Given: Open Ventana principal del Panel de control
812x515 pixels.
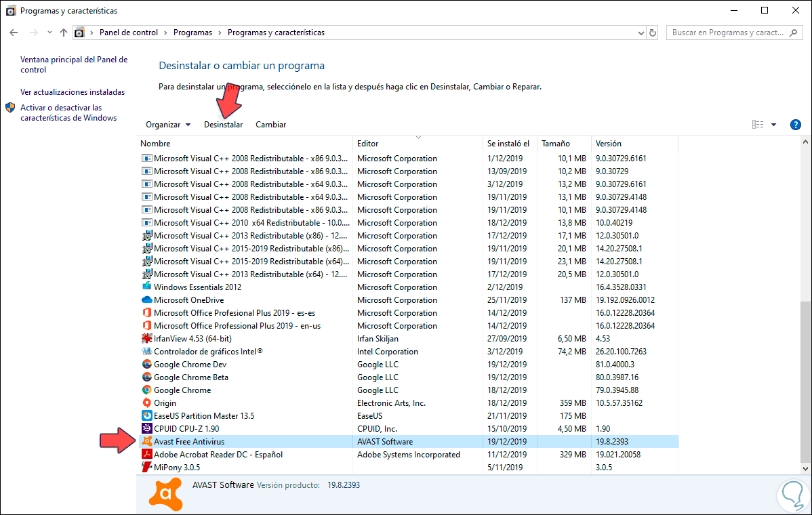Looking at the screenshot, I should pyautogui.click(x=74, y=64).
